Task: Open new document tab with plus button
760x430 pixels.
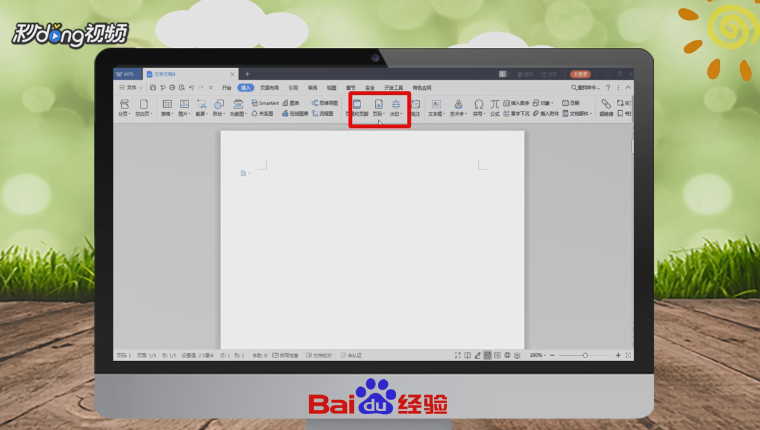Action: 247,74
